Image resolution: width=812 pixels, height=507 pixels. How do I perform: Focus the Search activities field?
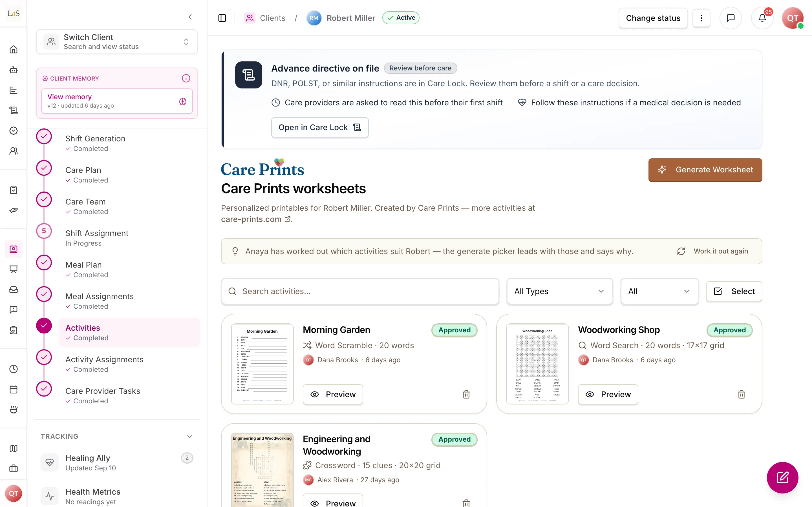(x=360, y=292)
